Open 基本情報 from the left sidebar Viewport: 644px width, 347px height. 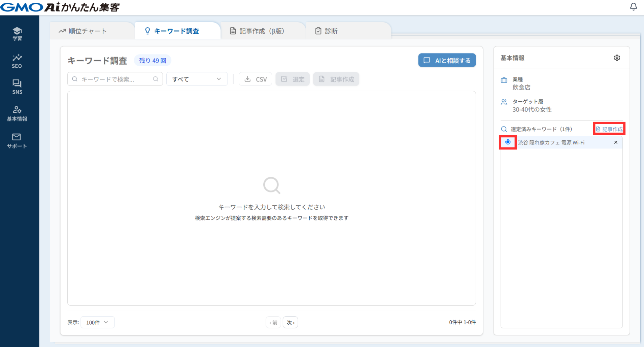coord(17,114)
